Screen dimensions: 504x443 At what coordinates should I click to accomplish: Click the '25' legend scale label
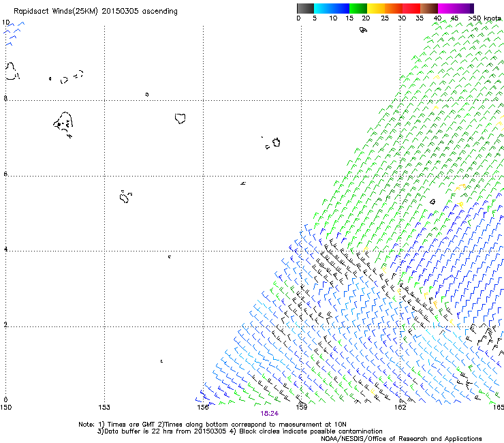click(385, 18)
